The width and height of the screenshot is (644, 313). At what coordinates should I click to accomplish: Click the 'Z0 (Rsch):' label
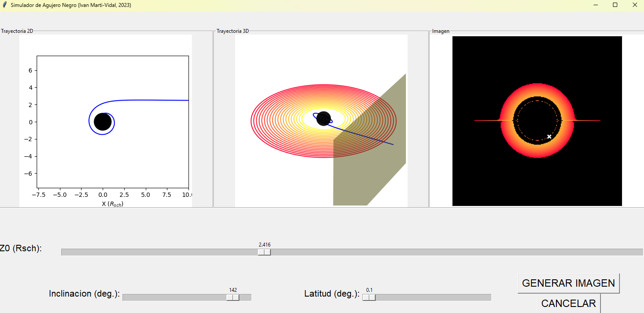21,248
